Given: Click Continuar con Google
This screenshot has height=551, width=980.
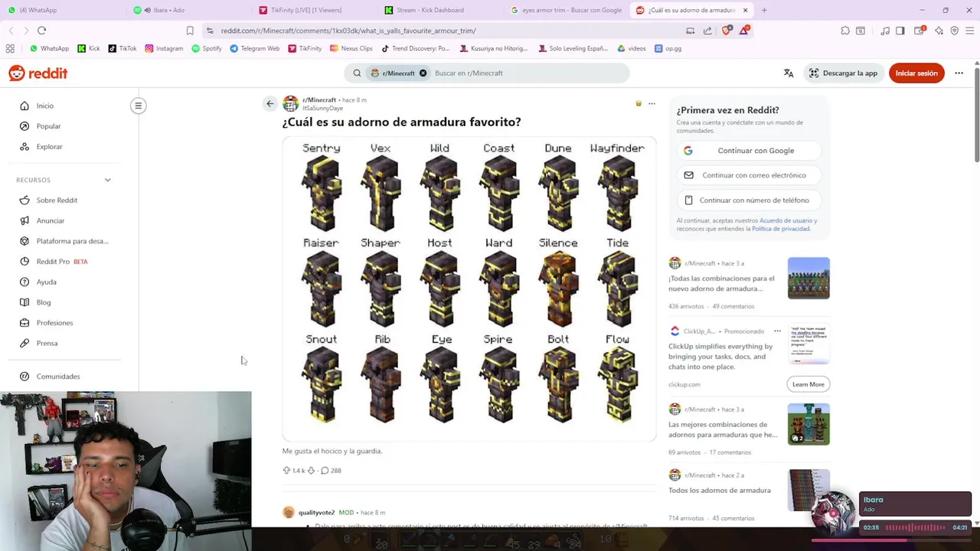Looking at the screenshot, I should [749, 151].
